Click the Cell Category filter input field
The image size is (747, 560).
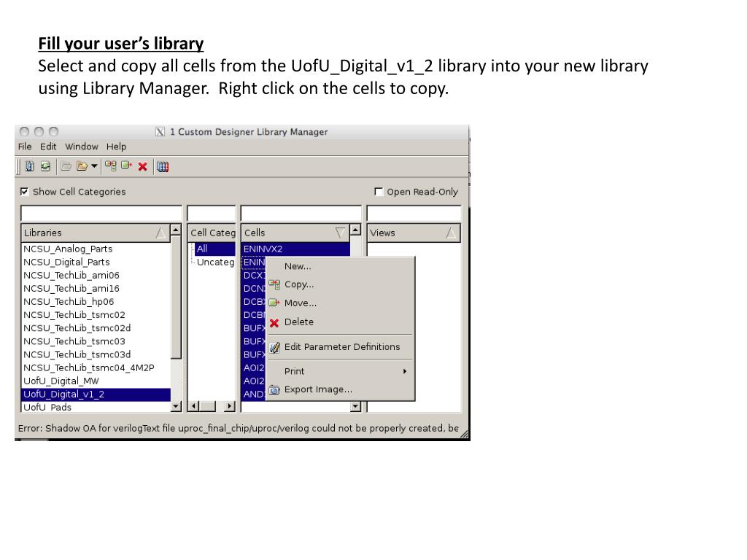point(212,214)
